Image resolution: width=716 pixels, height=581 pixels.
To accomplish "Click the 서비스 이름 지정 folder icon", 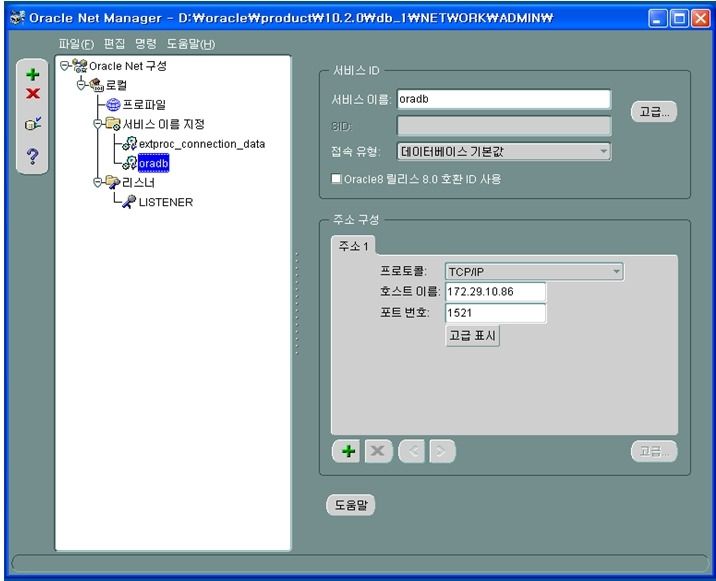I will 113,123.
